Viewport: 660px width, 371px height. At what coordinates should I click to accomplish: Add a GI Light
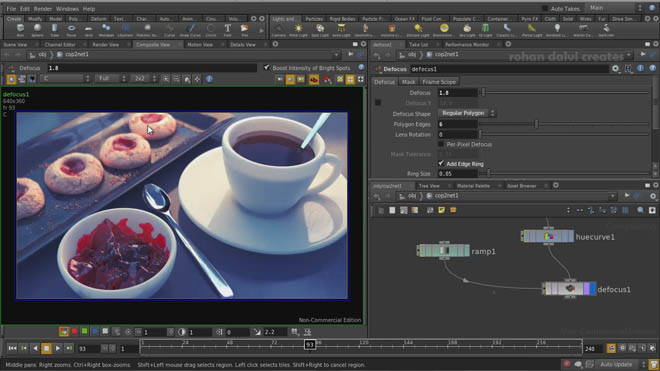[x=485, y=30]
